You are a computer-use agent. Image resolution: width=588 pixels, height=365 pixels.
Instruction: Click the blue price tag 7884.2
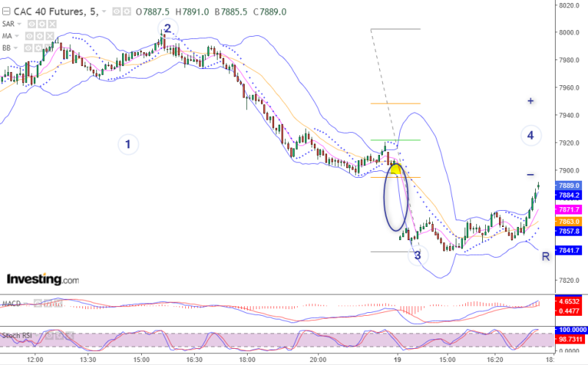[x=568, y=195]
